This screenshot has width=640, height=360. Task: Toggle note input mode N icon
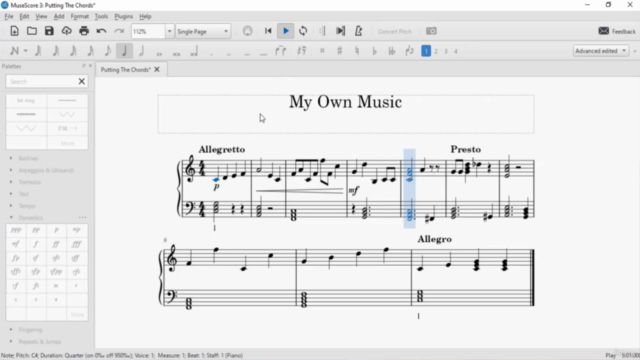(x=14, y=51)
